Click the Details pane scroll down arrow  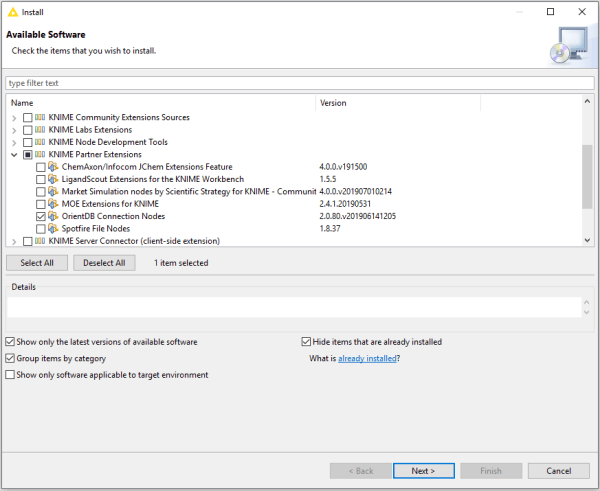[587, 312]
